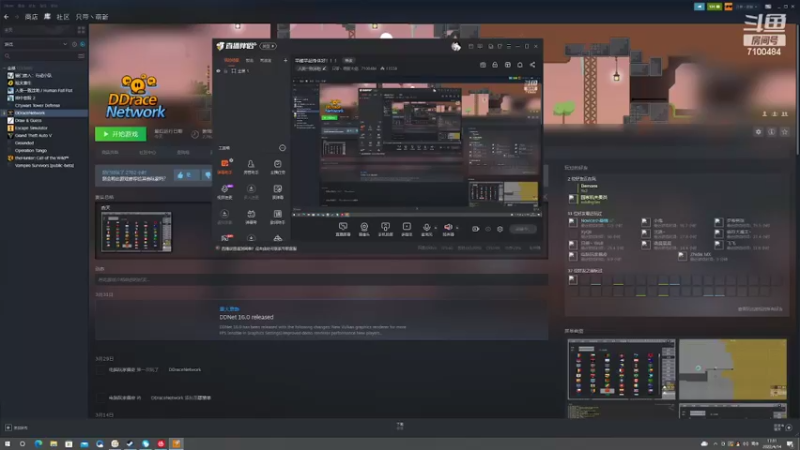Open the 库 library menu in Steam

[47, 17]
